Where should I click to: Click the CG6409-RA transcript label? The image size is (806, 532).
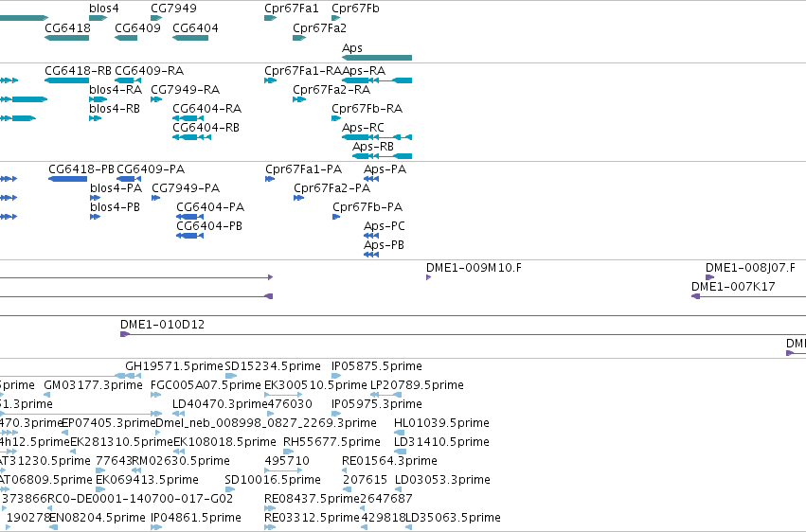(149, 70)
